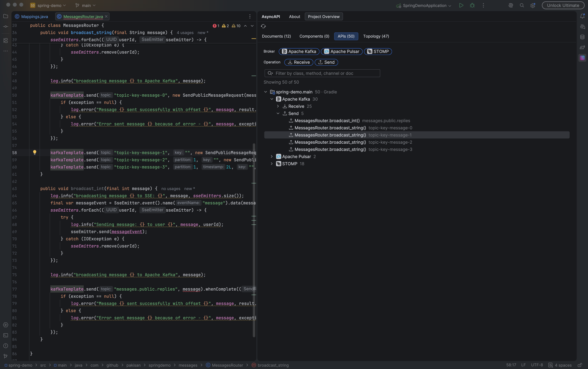Refresh the AsyncAPI project overview
Viewport: 588px width, 369px height.
(263, 26)
